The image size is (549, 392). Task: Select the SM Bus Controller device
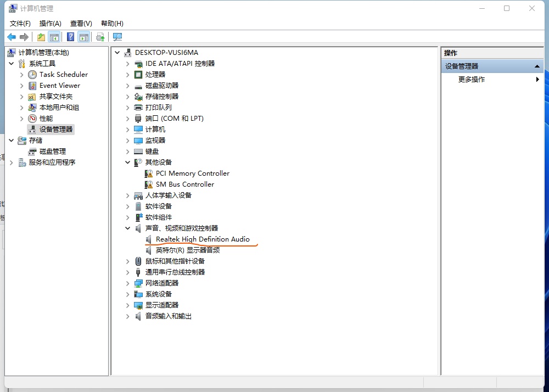click(184, 184)
